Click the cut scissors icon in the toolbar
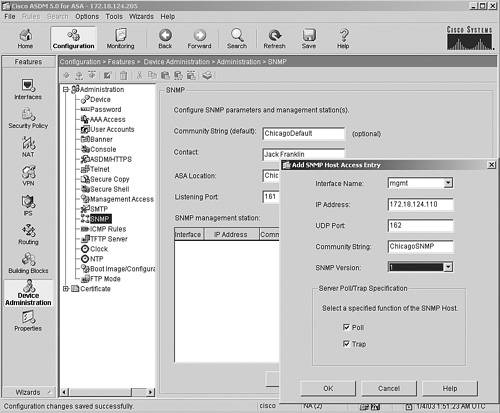 click(139, 75)
